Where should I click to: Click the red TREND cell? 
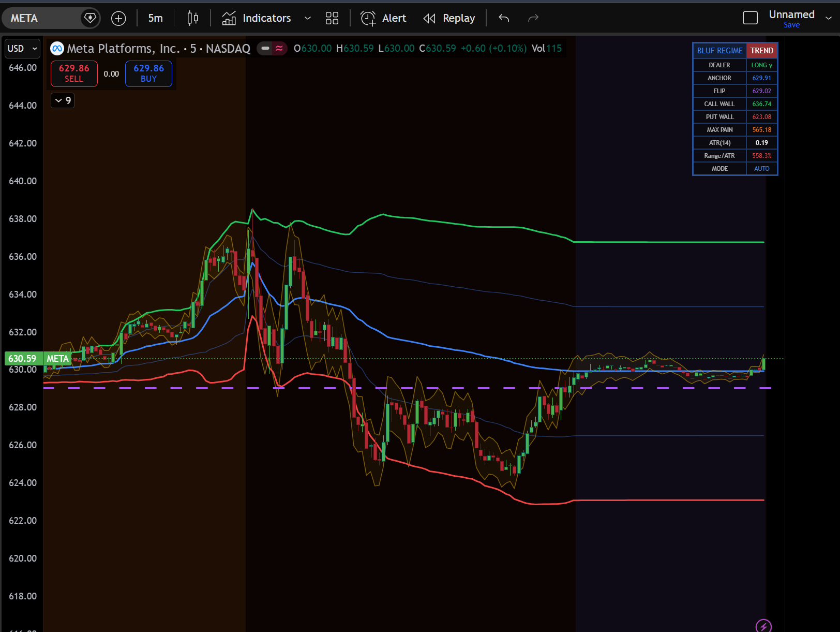(x=762, y=51)
